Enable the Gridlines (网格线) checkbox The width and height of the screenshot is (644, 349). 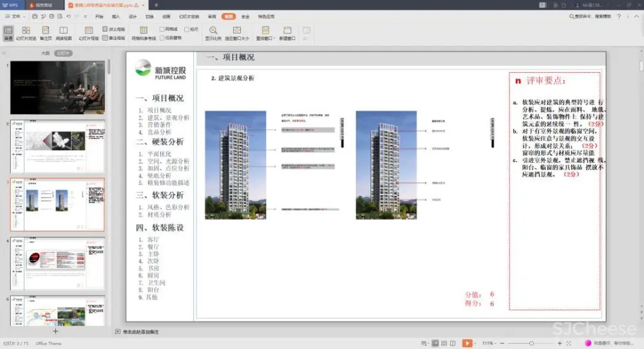click(x=162, y=29)
